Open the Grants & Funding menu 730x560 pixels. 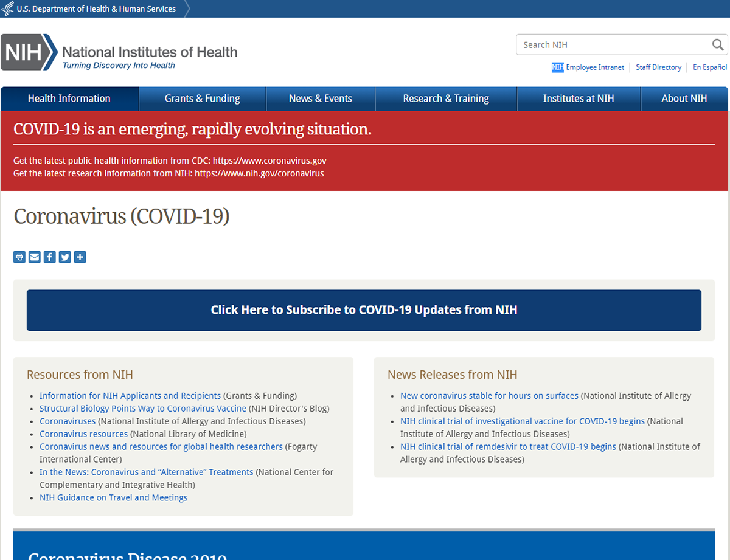pyautogui.click(x=202, y=99)
